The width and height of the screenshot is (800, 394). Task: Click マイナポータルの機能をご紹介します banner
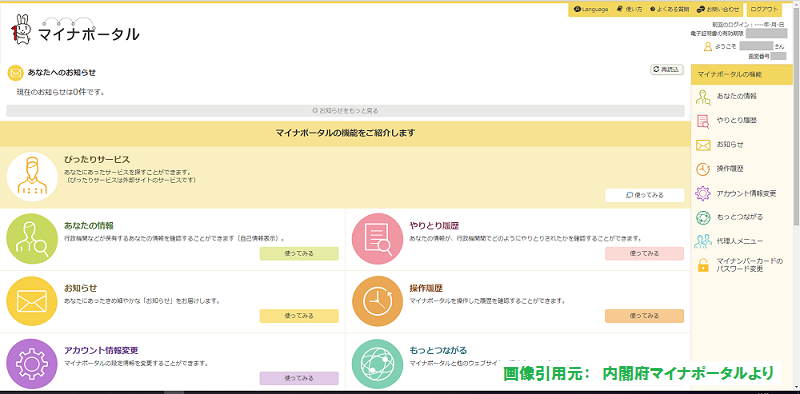pyautogui.click(x=345, y=133)
